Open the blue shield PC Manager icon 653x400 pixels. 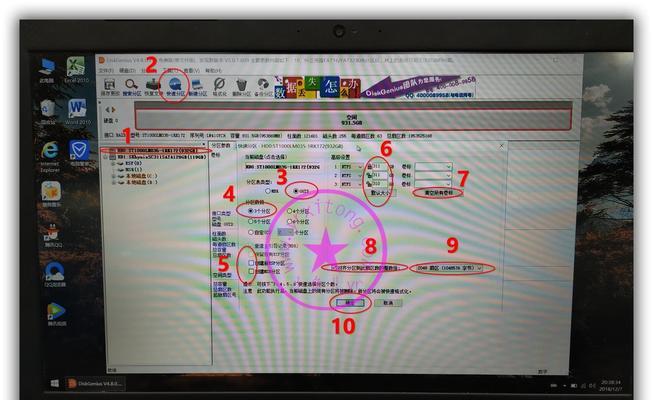click(x=79, y=155)
